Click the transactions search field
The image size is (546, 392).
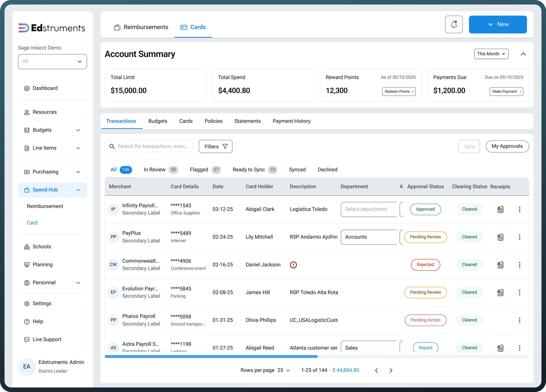[x=149, y=146]
